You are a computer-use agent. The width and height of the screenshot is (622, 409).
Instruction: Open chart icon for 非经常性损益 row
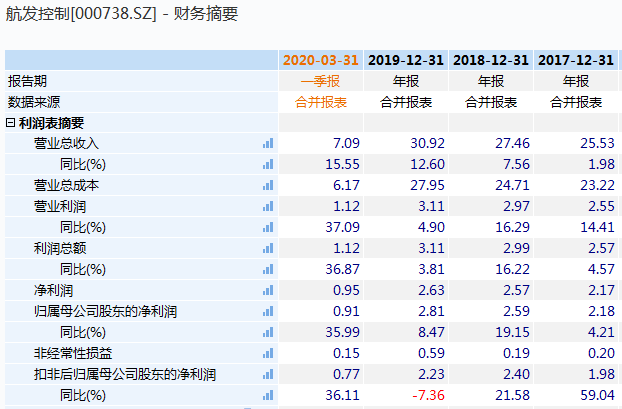click(268, 353)
